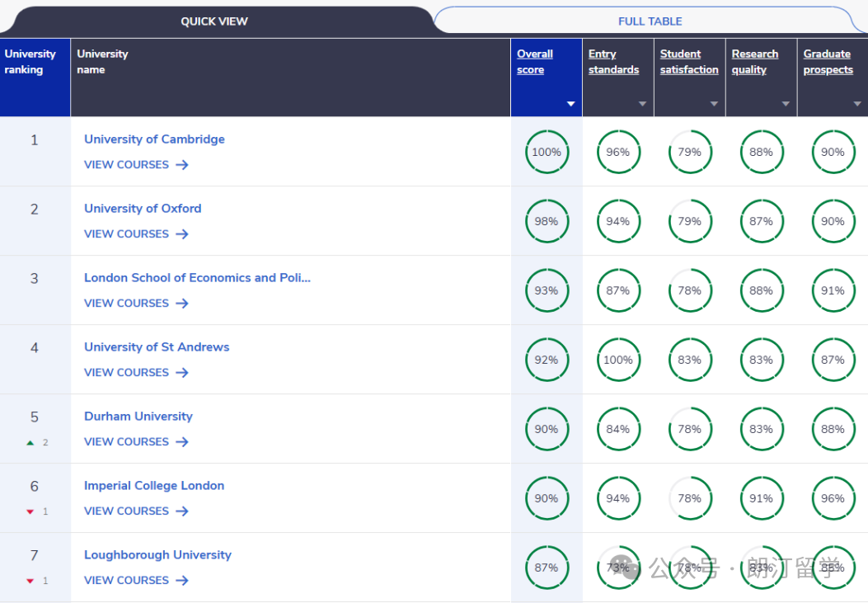The height and width of the screenshot is (603, 868).
Task: Click Oxford's 94% entry standards circle
Action: [x=618, y=221]
